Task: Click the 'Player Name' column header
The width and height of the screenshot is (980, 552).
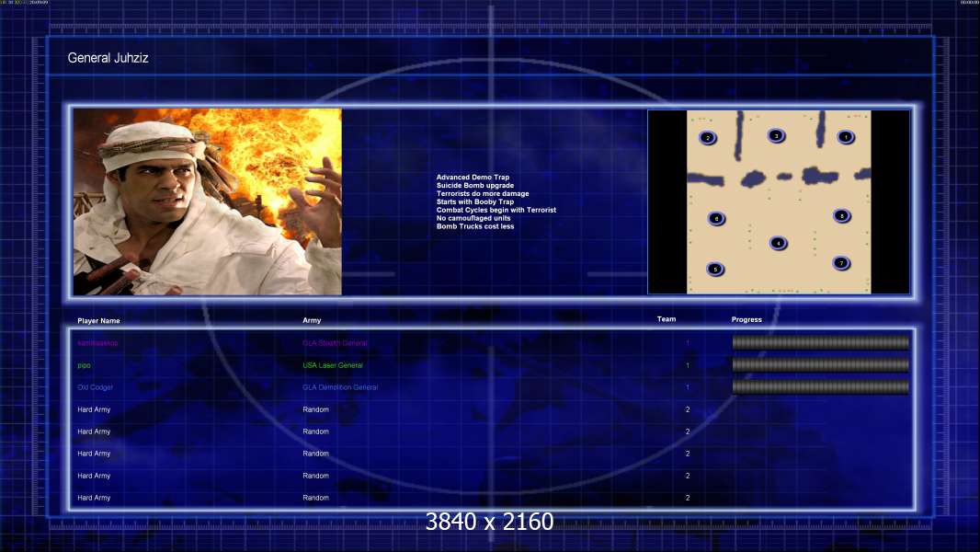Action: [98, 321]
